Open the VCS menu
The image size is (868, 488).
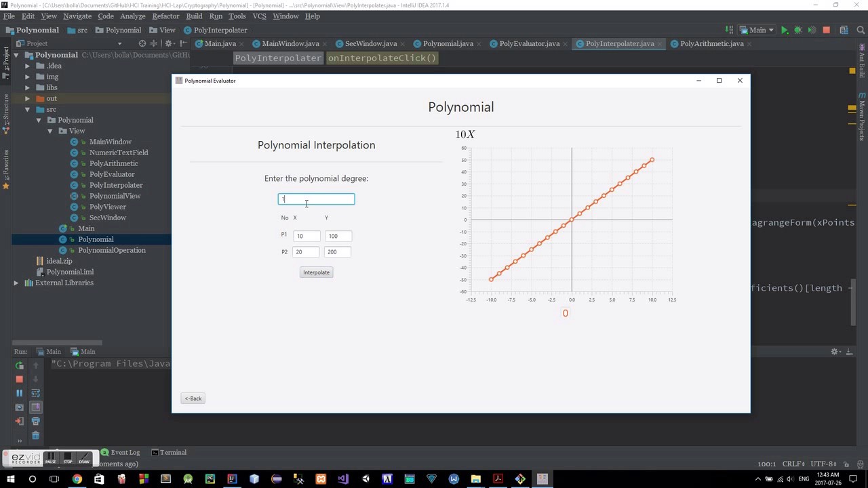[259, 16]
